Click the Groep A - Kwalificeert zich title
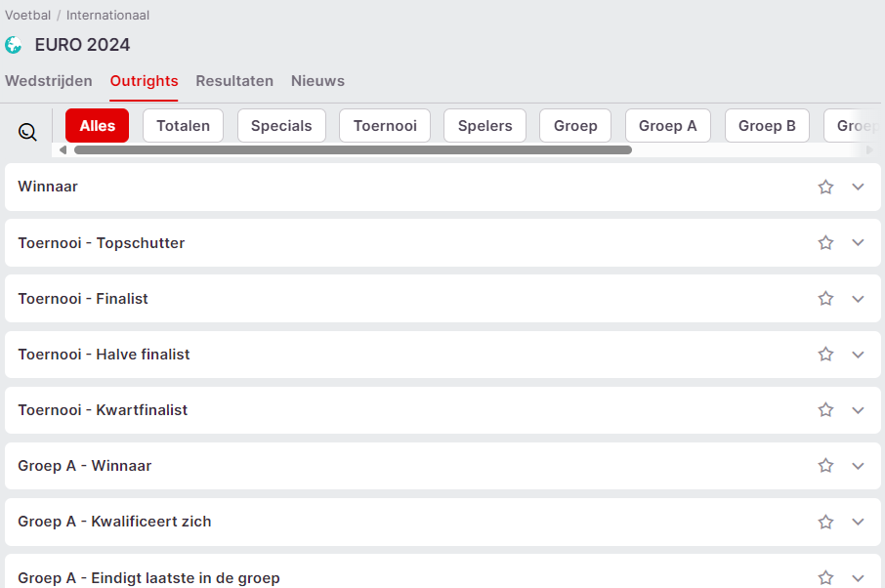This screenshot has width=885, height=588. (x=114, y=522)
